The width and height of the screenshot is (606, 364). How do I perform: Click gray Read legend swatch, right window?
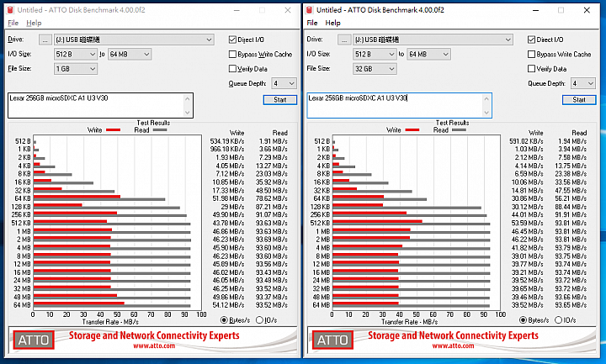[x=460, y=130]
